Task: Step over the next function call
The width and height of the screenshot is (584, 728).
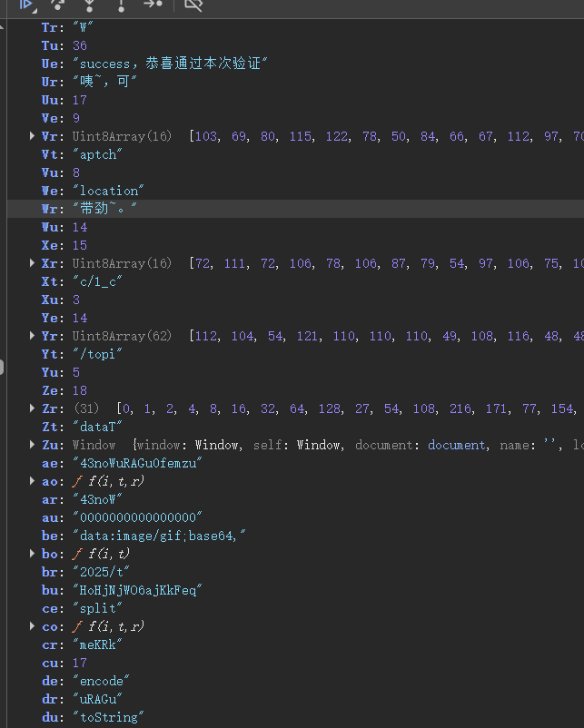Action: click(57, 5)
